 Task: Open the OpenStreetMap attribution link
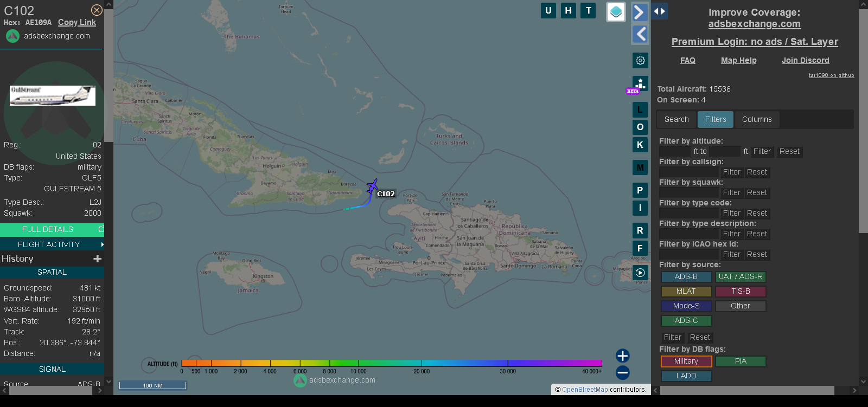(x=585, y=389)
